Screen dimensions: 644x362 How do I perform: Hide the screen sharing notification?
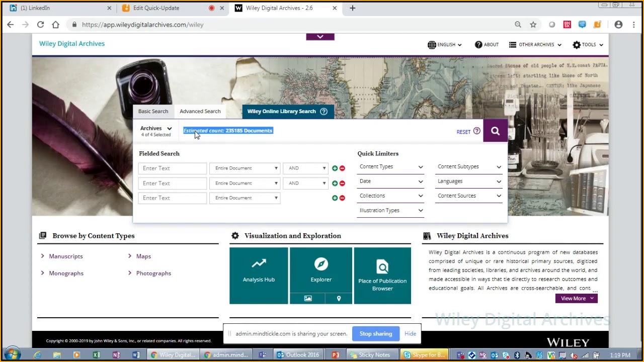pos(410,334)
